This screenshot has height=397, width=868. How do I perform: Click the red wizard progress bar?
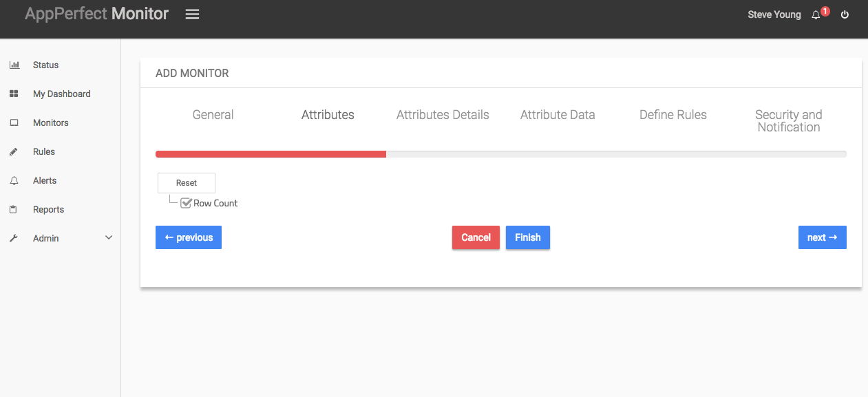coord(271,154)
